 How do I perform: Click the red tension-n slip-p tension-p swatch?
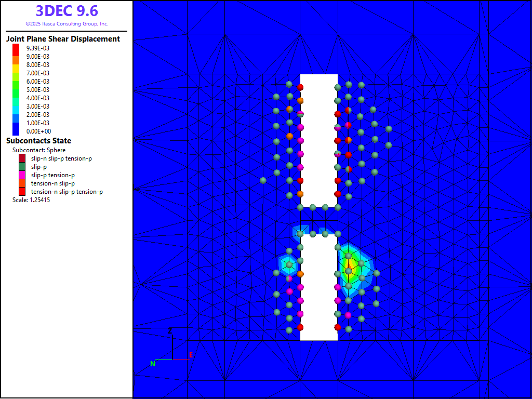(22, 192)
